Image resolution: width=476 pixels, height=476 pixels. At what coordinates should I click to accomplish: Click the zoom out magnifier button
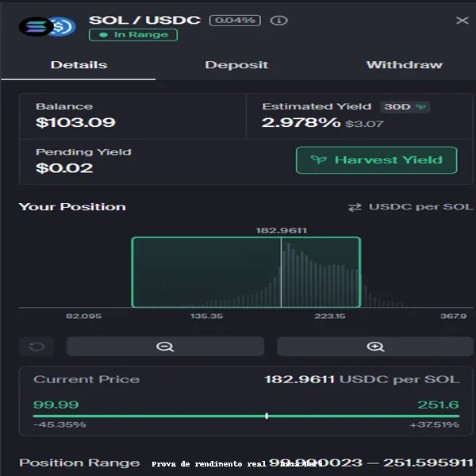pyautogui.click(x=165, y=347)
